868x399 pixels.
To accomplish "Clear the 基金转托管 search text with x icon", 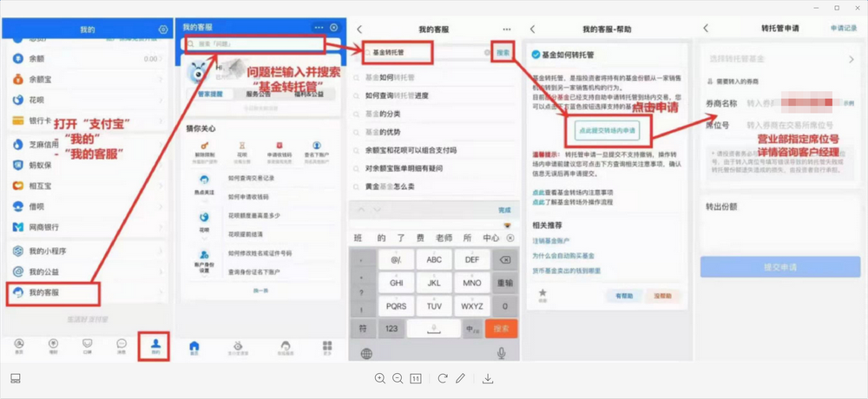I will pyautogui.click(x=487, y=53).
